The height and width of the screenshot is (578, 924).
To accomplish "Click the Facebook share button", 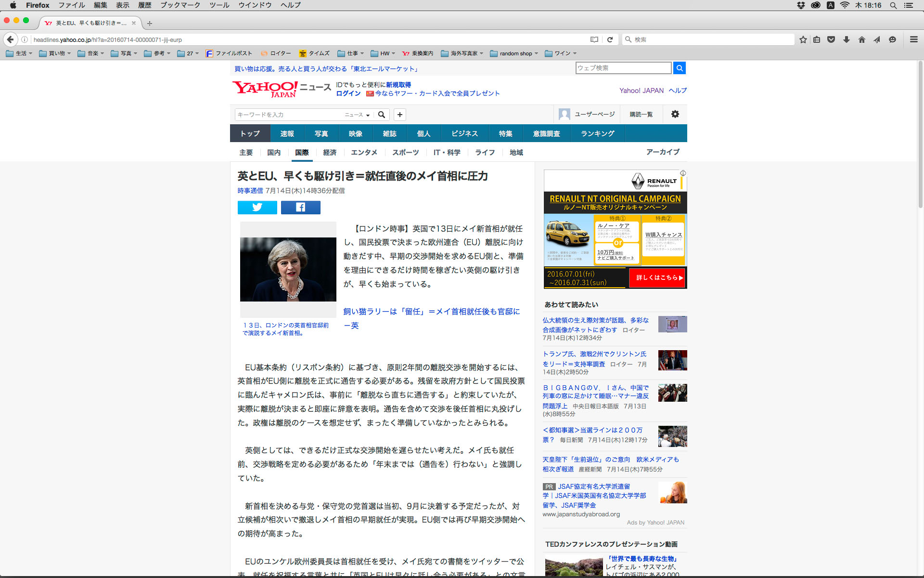I will tap(300, 208).
